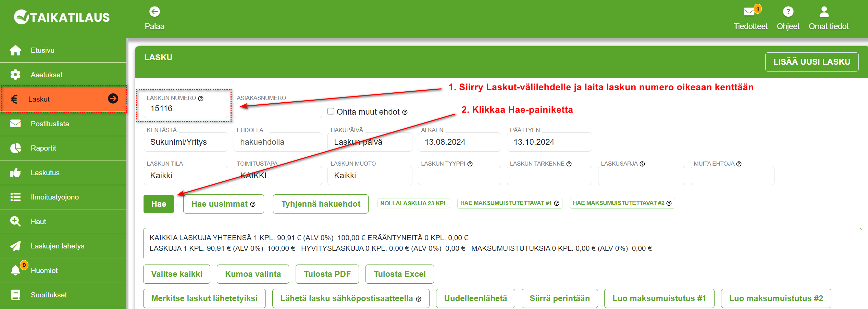This screenshot has height=309, width=868.
Task: Click the Etusivu house icon
Action: (15, 50)
